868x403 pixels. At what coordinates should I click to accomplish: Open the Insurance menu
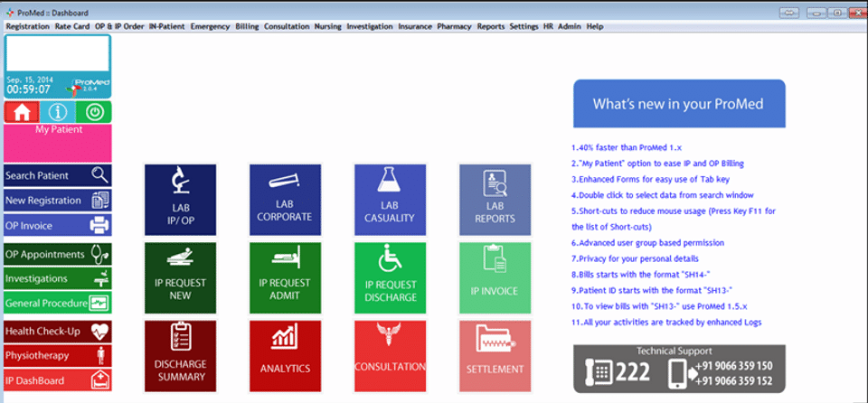pos(415,26)
